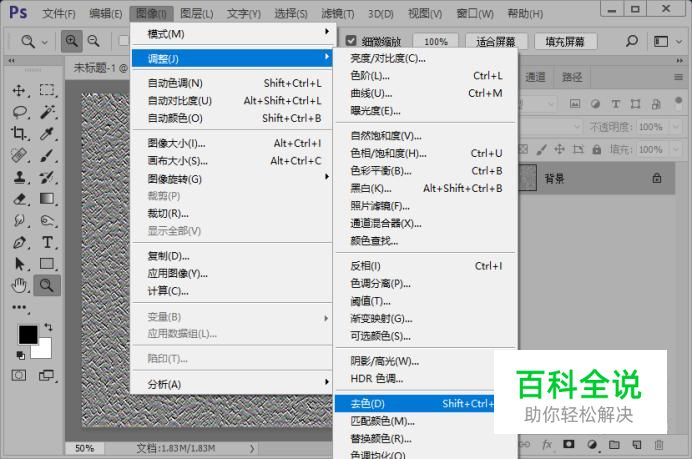
Task: Select the History Brush tool
Action: click(x=47, y=177)
